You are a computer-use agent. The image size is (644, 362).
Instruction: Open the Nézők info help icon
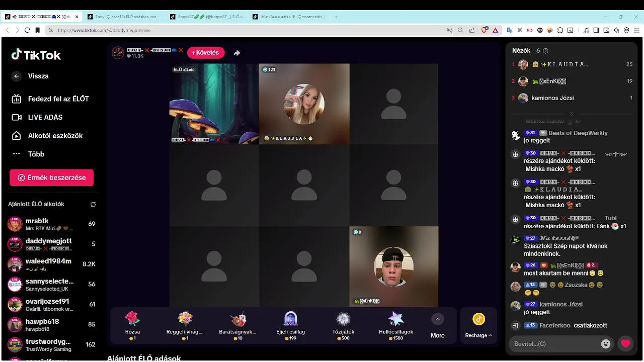click(546, 51)
